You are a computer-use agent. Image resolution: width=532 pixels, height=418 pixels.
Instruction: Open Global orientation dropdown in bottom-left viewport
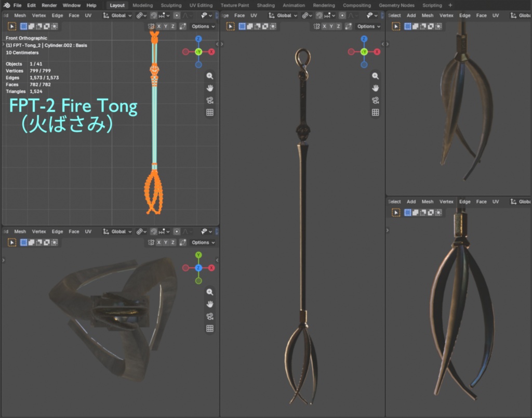point(117,231)
